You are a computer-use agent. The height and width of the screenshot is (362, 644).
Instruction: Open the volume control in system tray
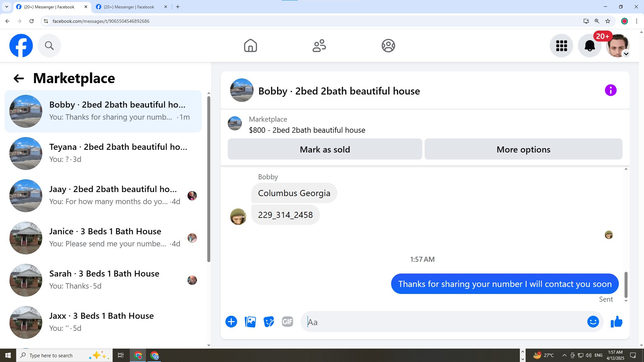[x=589, y=355]
